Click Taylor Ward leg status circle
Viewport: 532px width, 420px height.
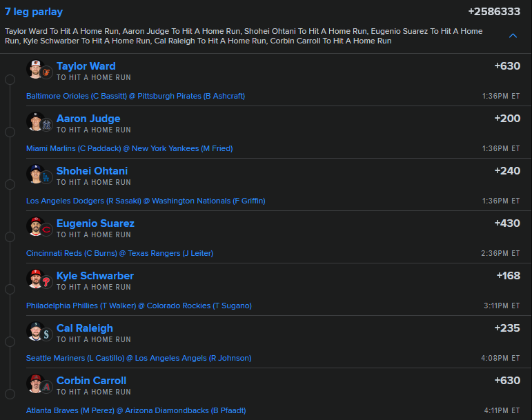pyautogui.click(x=10, y=80)
